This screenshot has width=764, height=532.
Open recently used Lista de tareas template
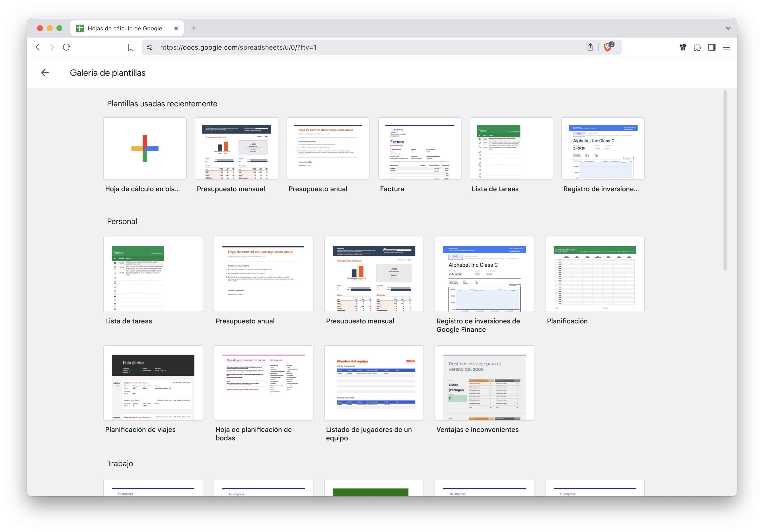[511, 148]
